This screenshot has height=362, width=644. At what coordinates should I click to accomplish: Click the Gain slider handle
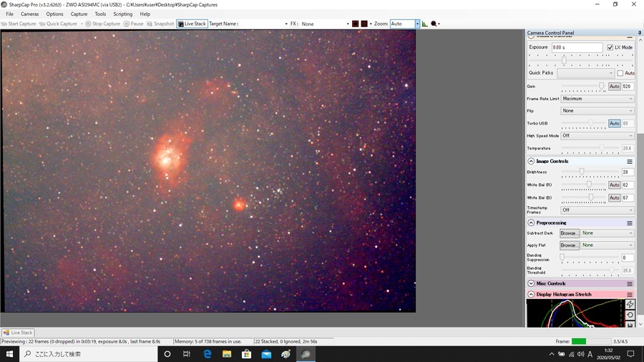click(x=601, y=86)
